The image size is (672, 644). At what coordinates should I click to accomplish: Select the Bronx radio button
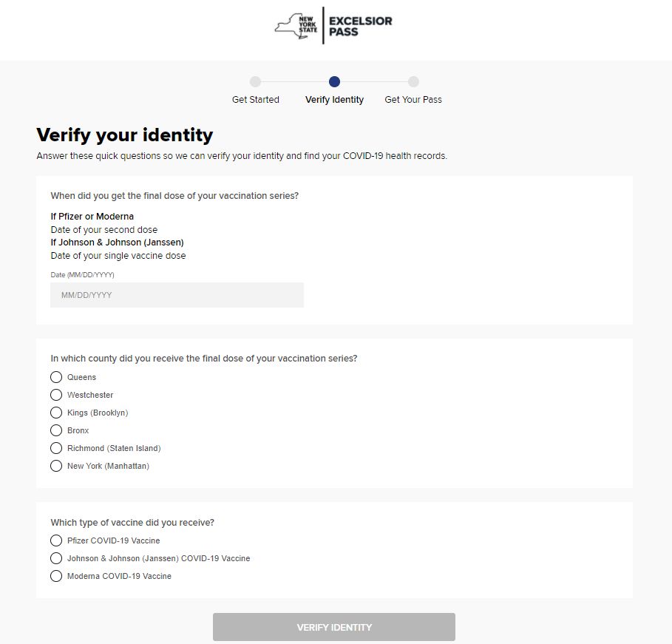click(x=56, y=430)
